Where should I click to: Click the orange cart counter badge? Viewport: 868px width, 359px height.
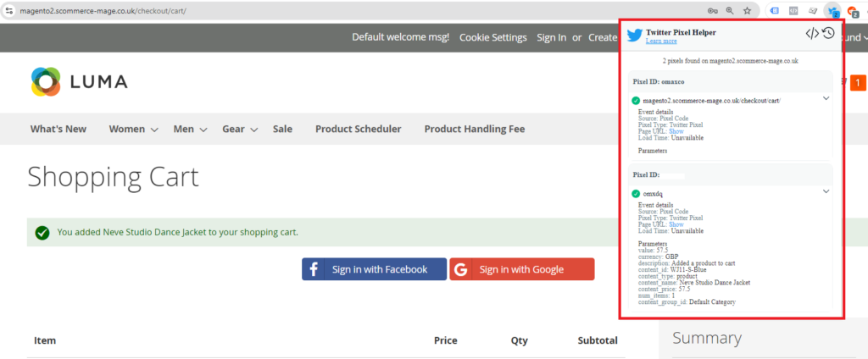click(x=858, y=82)
